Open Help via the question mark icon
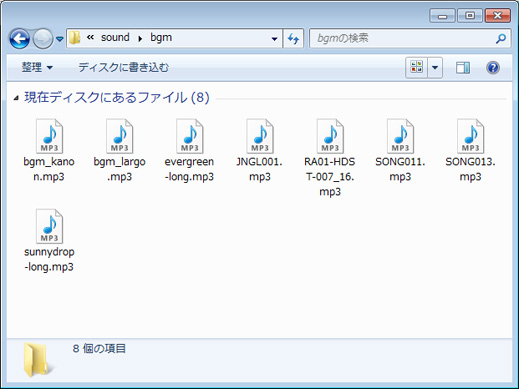 tap(493, 68)
